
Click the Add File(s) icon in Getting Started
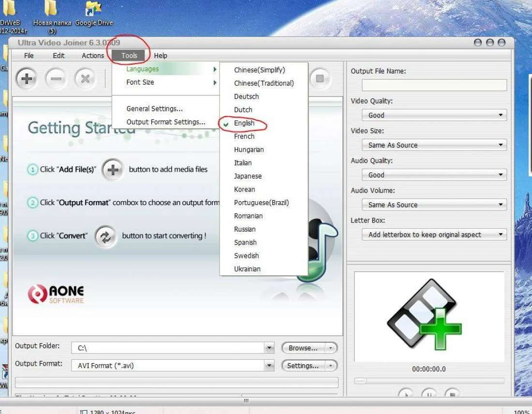click(x=113, y=169)
